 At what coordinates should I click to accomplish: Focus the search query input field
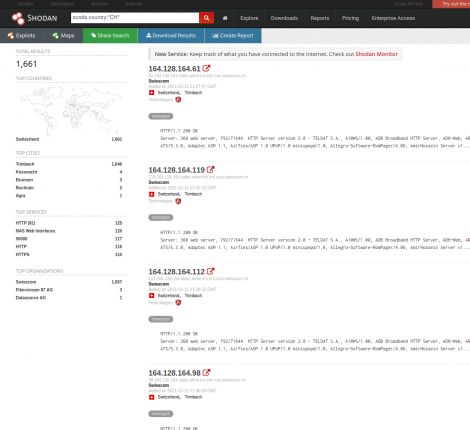pyautogui.click(x=135, y=18)
